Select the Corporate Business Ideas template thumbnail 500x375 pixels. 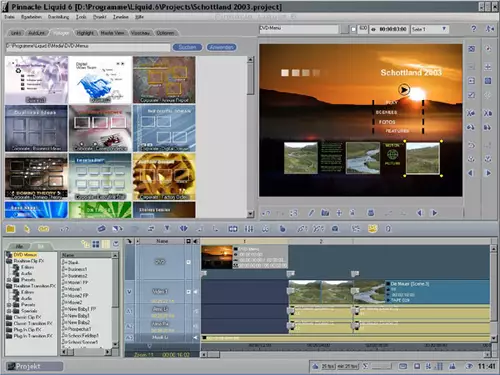click(36, 128)
